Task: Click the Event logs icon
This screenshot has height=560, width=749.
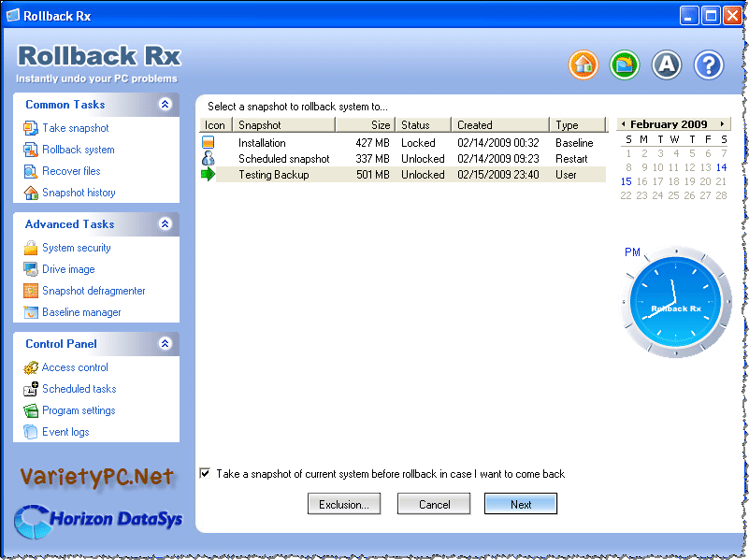Action: [30, 432]
